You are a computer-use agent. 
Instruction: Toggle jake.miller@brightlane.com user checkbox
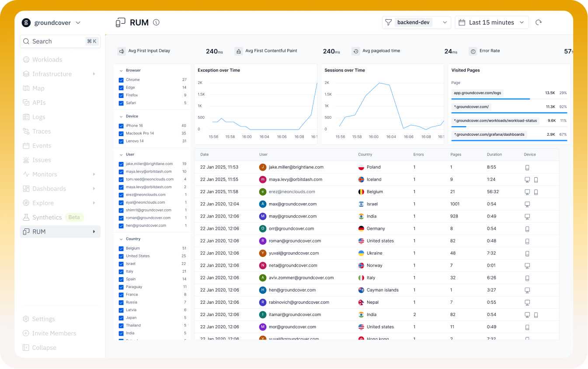(x=121, y=164)
